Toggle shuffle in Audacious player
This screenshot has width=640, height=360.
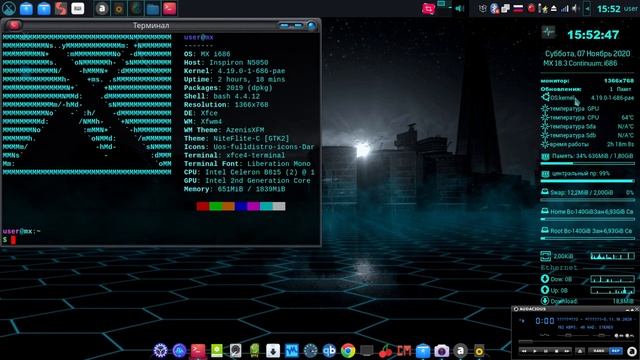[x=599, y=351]
